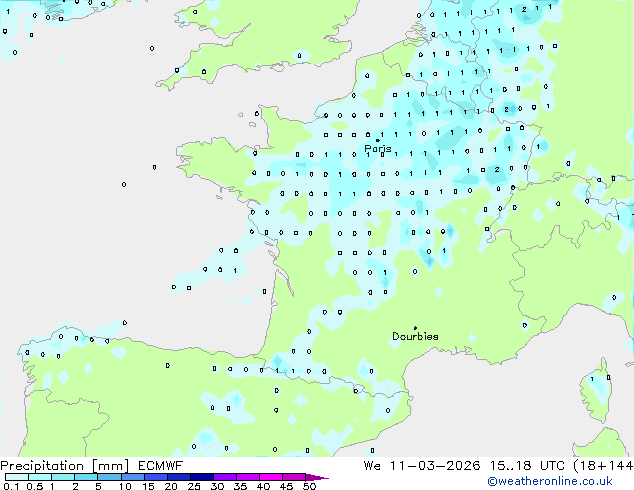Click the date 'We 11-03-2026'
Screen dimensions: 634x490
[x=422, y=465]
